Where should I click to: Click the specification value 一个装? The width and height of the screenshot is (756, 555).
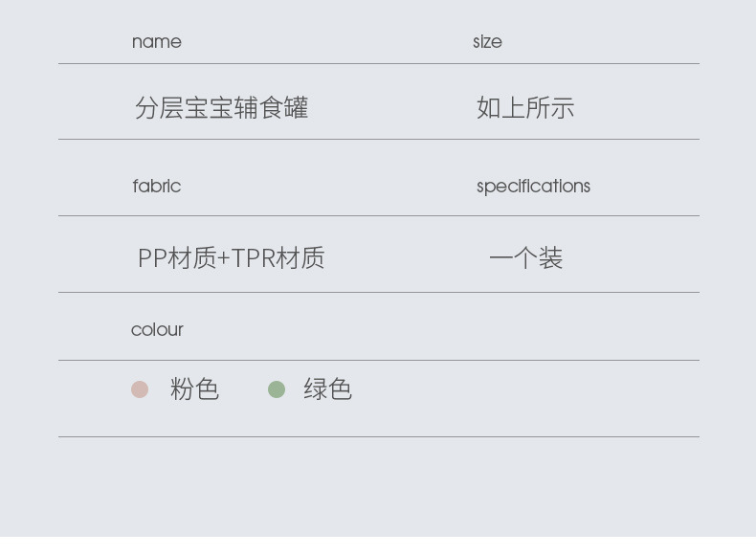(x=525, y=258)
